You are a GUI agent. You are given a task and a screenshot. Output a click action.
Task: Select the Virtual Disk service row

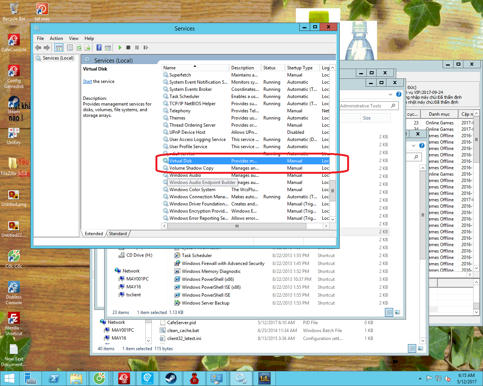[x=246, y=161]
